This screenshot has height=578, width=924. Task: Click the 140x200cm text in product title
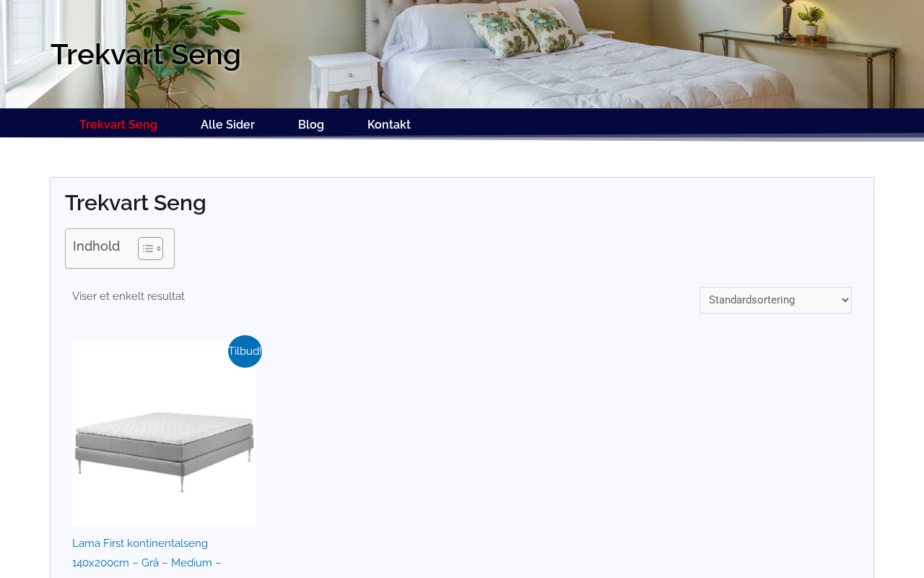(100, 563)
